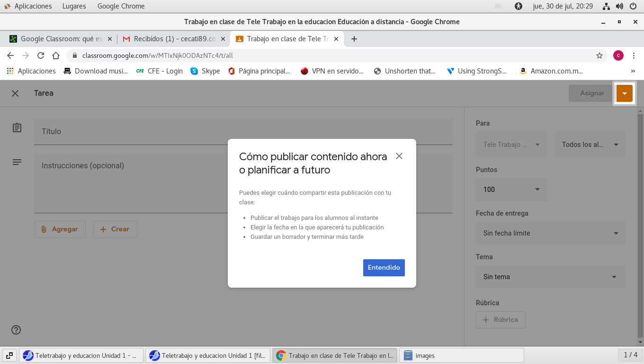Open Chrome's three-dot menu
Screen dimensions: 644x364
point(634,55)
